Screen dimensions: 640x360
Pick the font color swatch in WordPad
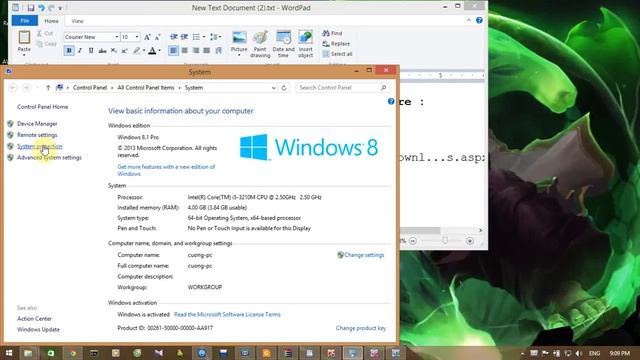click(x=152, y=51)
